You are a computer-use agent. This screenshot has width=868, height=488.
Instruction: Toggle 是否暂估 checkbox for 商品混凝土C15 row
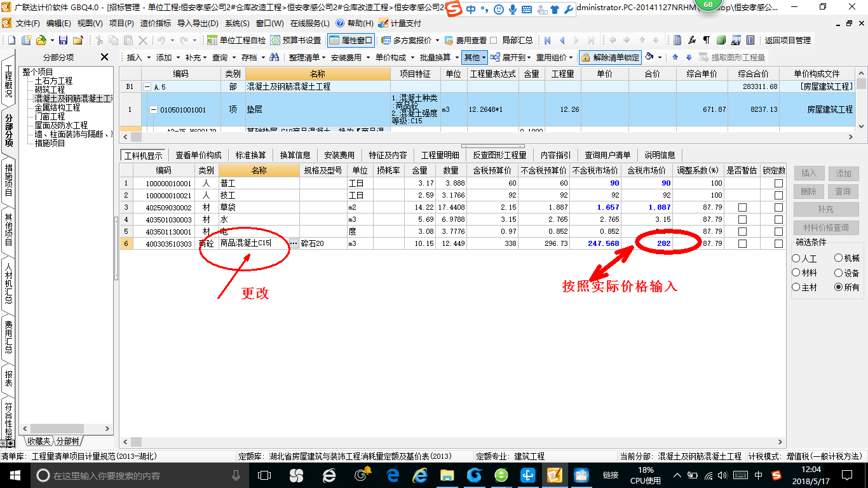pos(742,243)
